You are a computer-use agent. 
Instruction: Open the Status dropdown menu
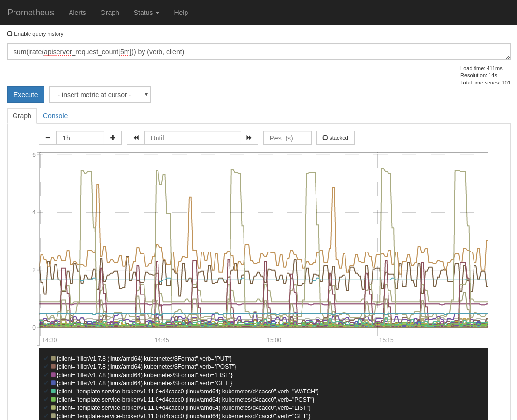pyautogui.click(x=146, y=13)
